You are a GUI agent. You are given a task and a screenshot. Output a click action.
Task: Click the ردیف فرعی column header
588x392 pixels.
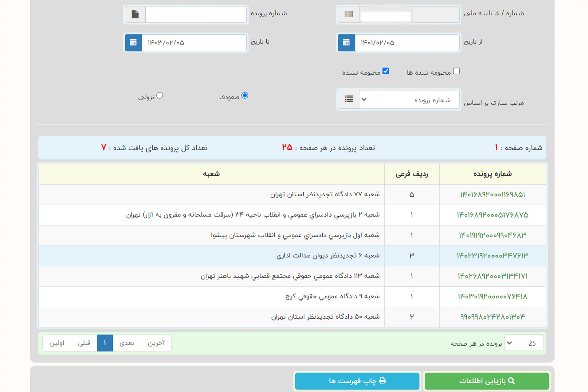412,174
